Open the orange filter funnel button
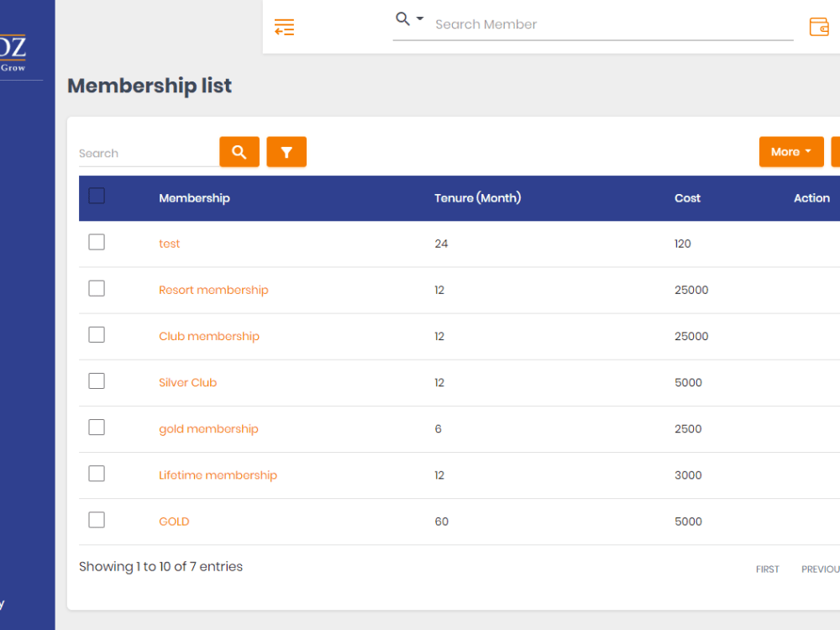This screenshot has height=630, width=840. [x=286, y=151]
